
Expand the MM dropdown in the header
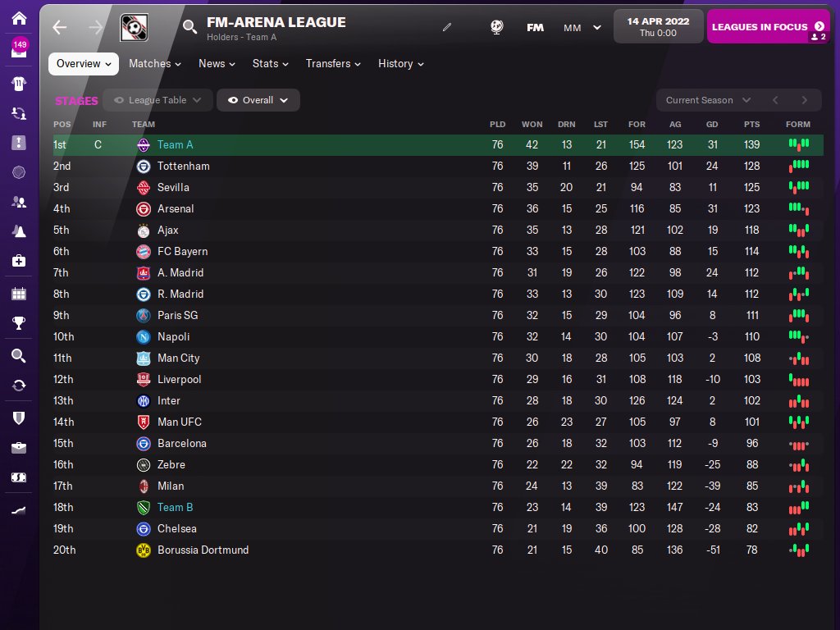582,28
